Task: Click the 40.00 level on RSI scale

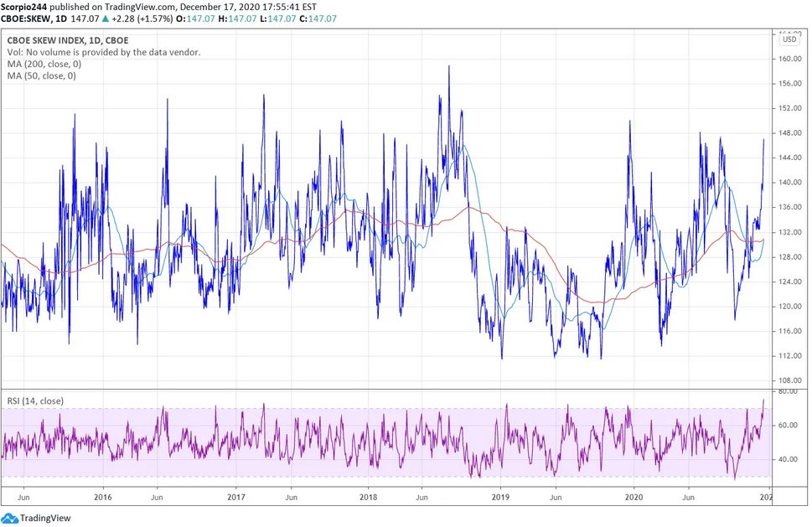Action: (789, 459)
